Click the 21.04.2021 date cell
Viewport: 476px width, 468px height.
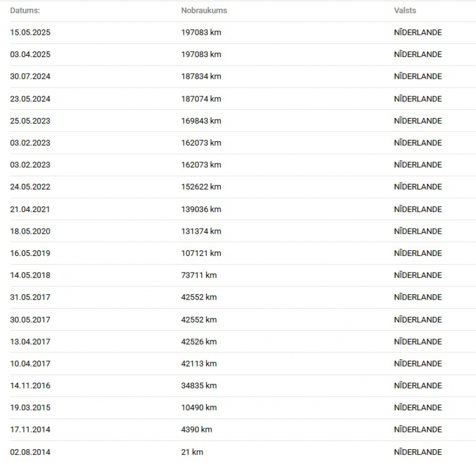click(30, 209)
